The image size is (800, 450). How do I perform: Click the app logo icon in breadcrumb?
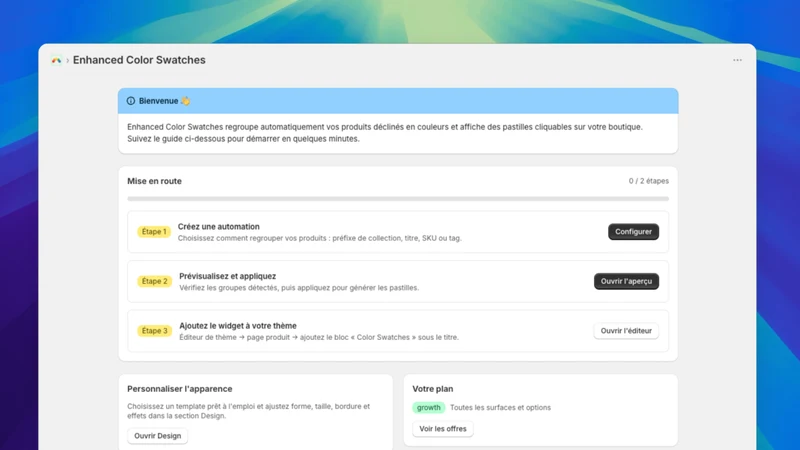[56, 60]
